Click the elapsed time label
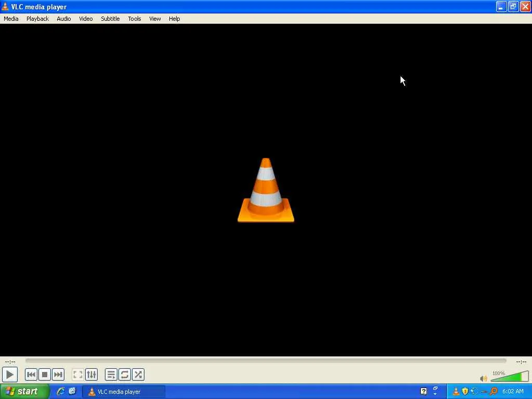Screen dimensions: 532x399 (10, 362)
